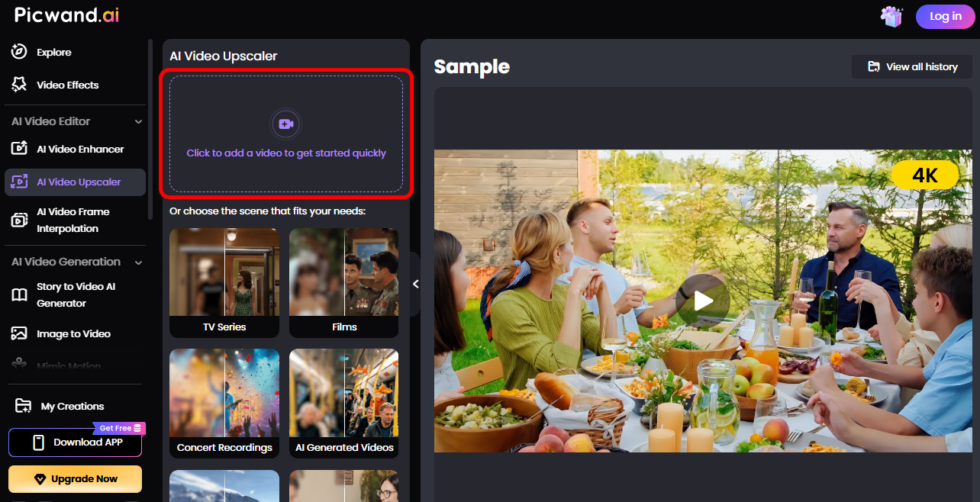Select the Image to Video icon
The height and width of the screenshot is (502, 980).
pyautogui.click(x=19, y=333)
